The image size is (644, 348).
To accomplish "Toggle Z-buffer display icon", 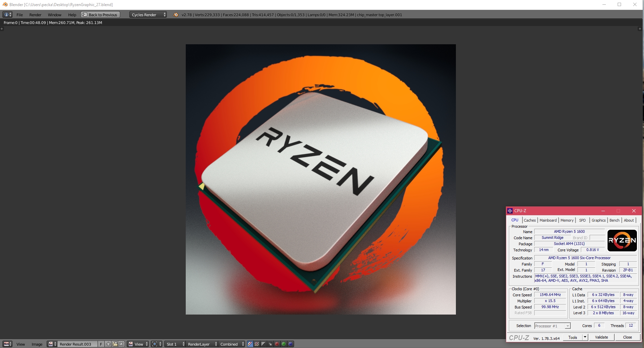I will (x=270, y=344).
